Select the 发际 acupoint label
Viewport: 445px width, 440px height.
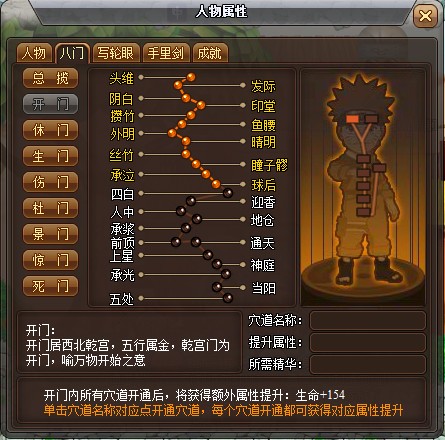263,86
